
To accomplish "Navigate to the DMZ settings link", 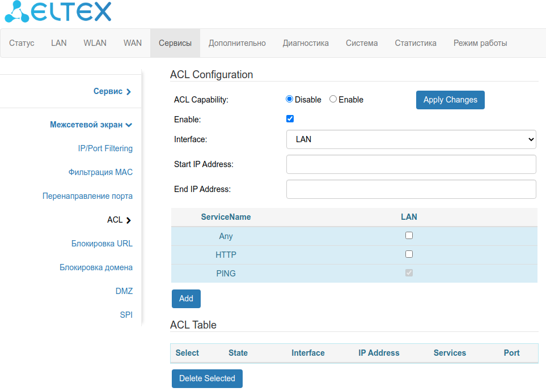I will (x=124, y=291).
